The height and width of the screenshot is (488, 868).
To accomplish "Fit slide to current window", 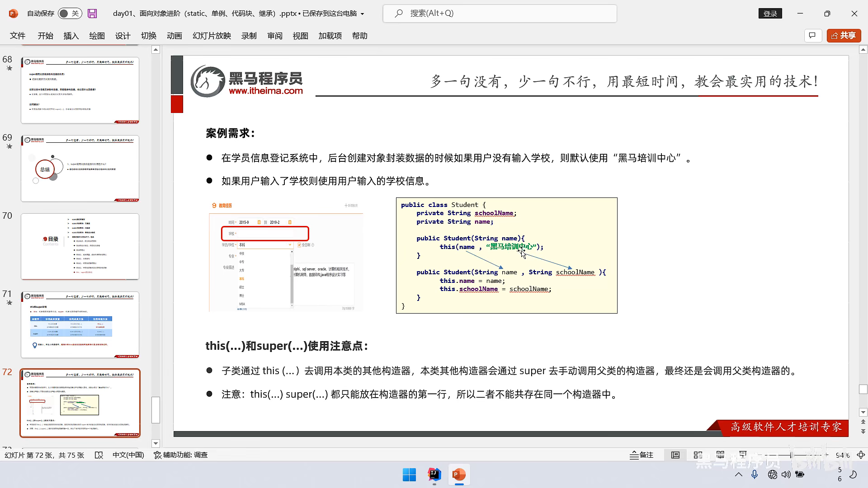I will tap(861, 455).
